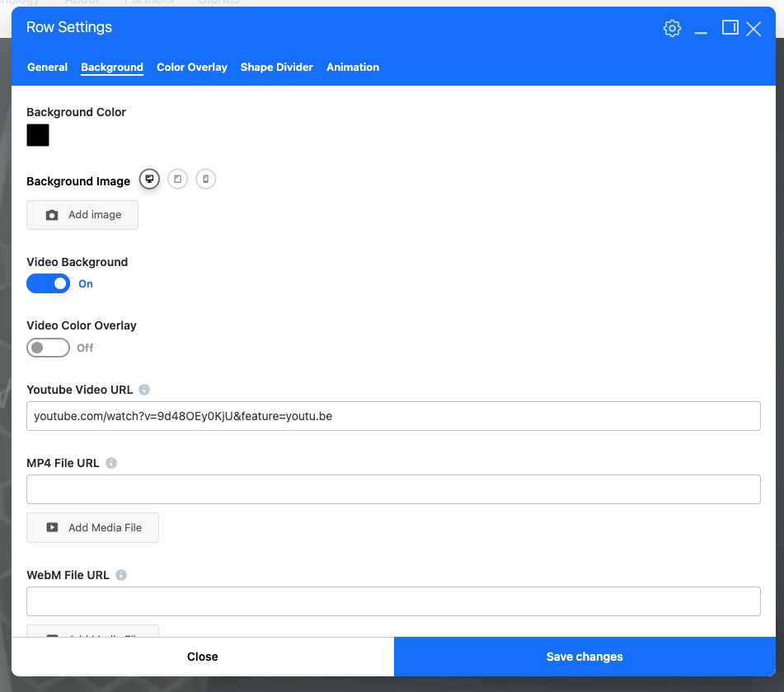This screenshot has height=692, width=784.
Task: Click Add Media File under MP4 URL
Action: coord(92,528)
